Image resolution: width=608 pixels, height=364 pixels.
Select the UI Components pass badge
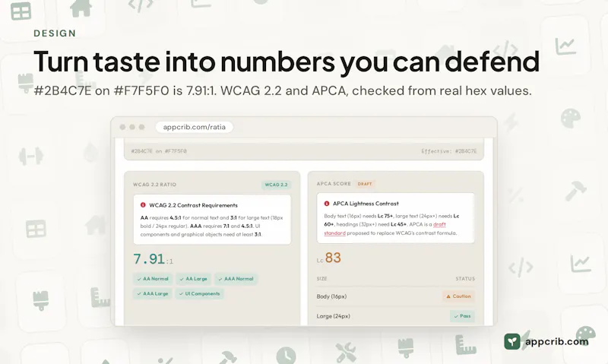(199, 293)
